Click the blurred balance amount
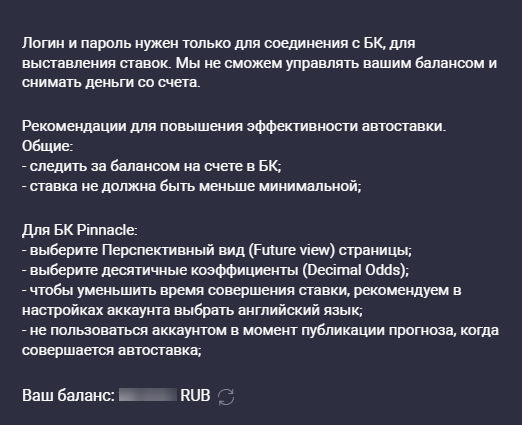This screenshot has height=425, width=522. click(148, 395)
